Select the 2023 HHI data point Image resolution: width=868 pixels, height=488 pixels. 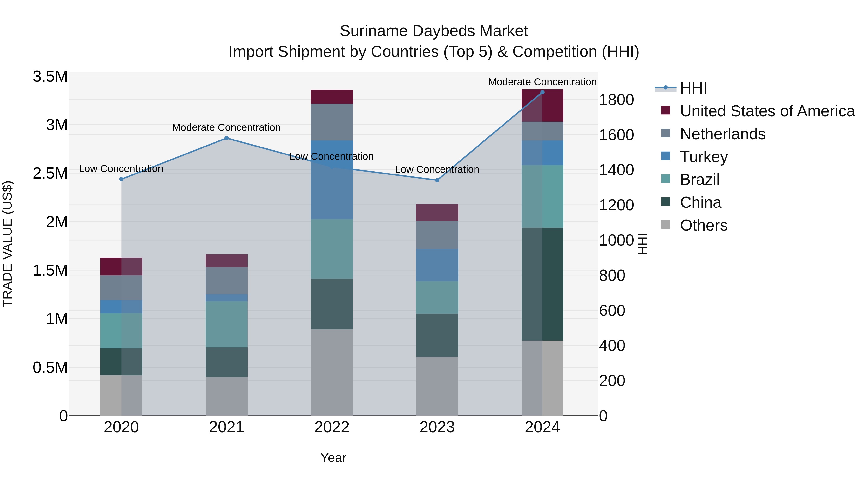coord(437,180)
